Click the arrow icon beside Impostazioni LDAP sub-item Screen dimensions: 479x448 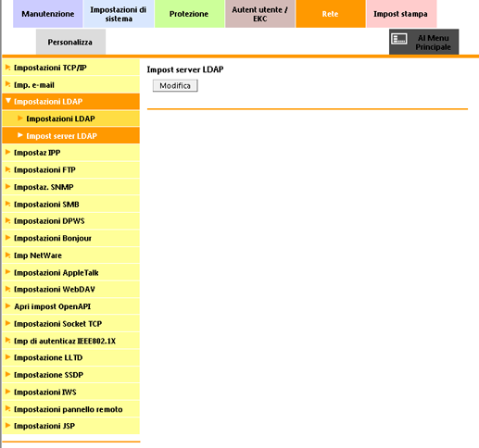[x=20, y=118]
